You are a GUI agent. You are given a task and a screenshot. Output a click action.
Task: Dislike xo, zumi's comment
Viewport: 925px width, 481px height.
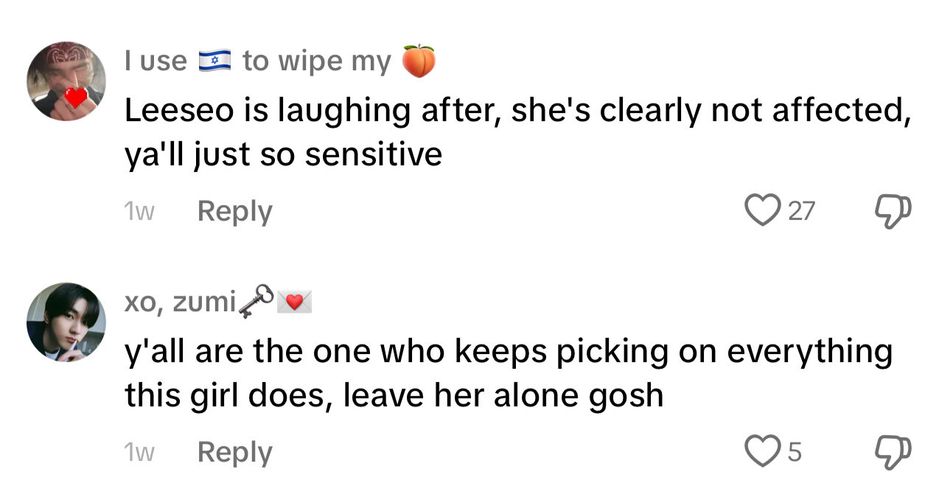pyautogui.click(x=890, y=451)
